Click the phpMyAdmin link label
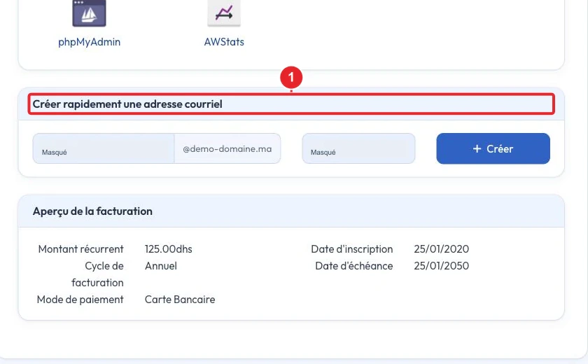This screenshot has width=588, height=364. coord(90,42)
